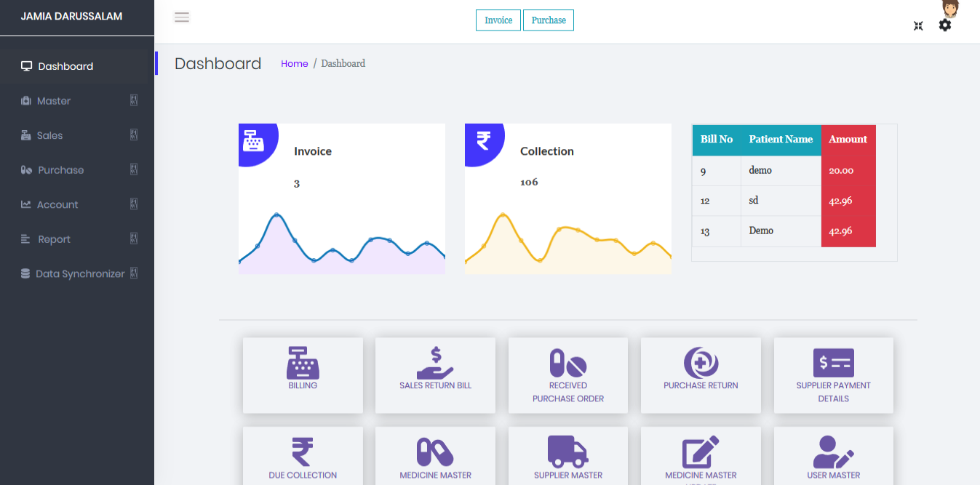Click the Data Synchronizer database icon
The height and width of the screenshot is (485, 980).
tap(25, 274)
